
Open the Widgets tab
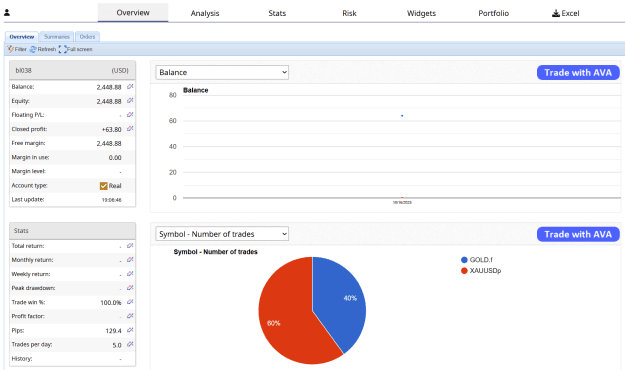tap(421, 13)
